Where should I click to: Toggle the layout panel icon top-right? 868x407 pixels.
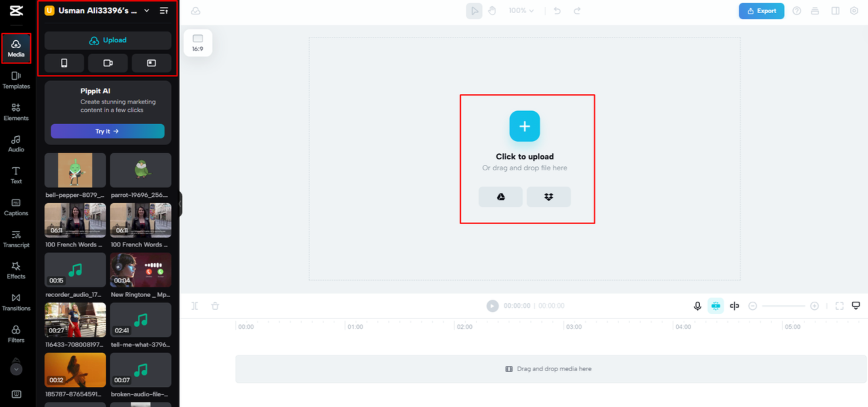(835, 11)
